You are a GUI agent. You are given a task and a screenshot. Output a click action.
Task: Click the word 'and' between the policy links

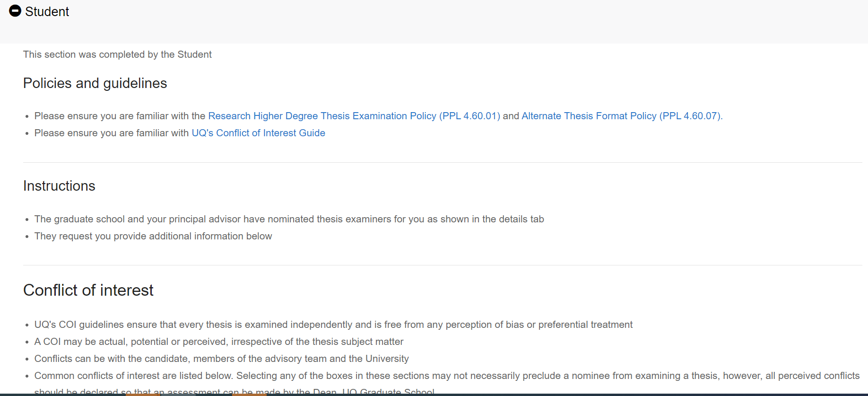coord(511,116)
